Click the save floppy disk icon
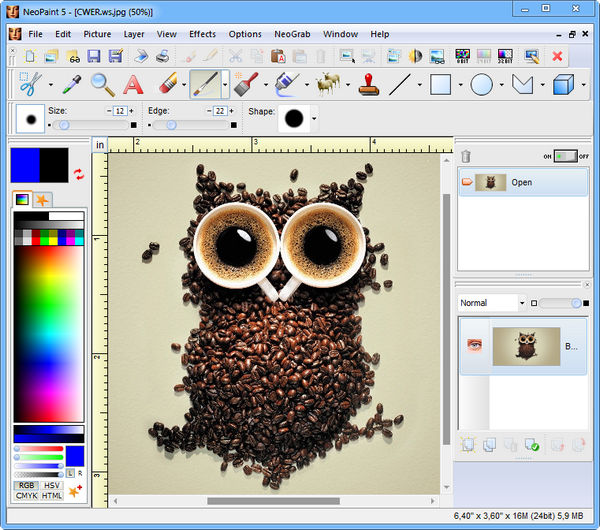Image resolution: width=600 pixels, height=530 pixels. [x=93, y=56]
